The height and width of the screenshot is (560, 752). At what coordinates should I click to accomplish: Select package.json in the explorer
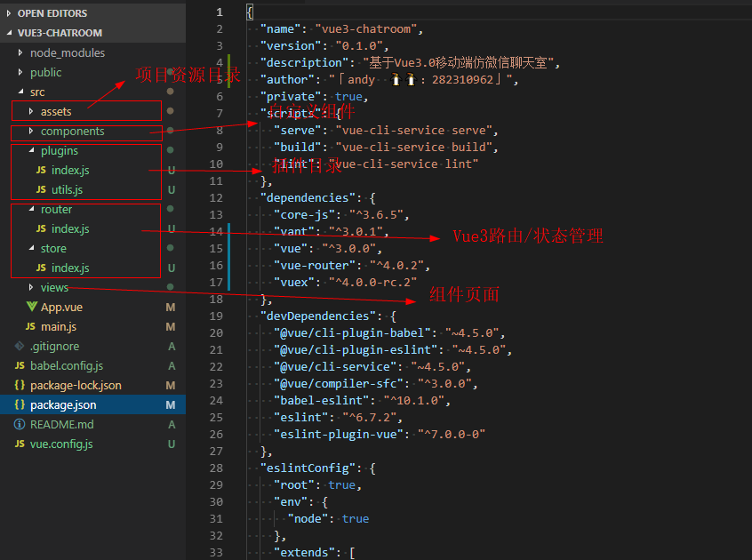pos(92,405)
